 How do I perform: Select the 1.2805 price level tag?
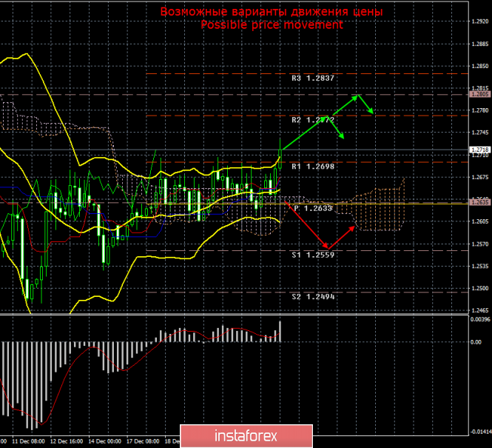[x=479, y=94]
